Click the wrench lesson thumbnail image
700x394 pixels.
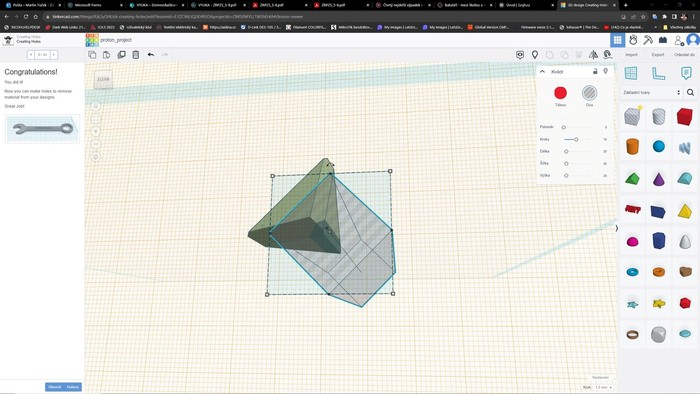click(42, 129)
